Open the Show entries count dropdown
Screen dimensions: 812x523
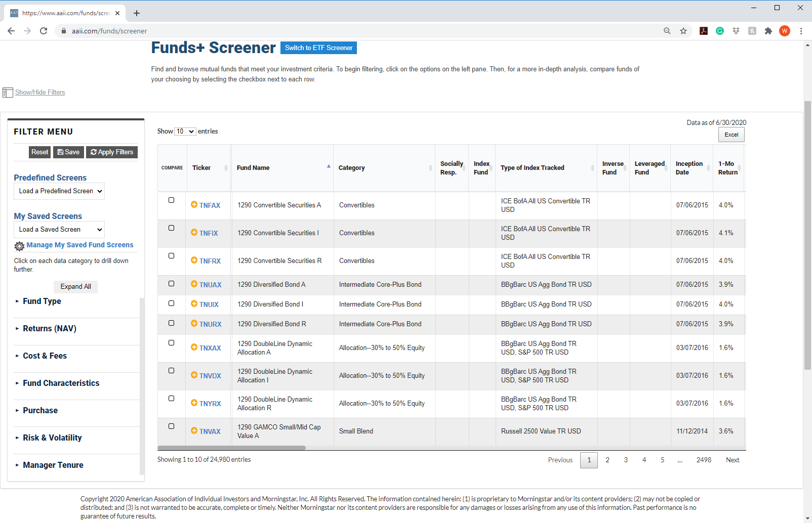185,132
